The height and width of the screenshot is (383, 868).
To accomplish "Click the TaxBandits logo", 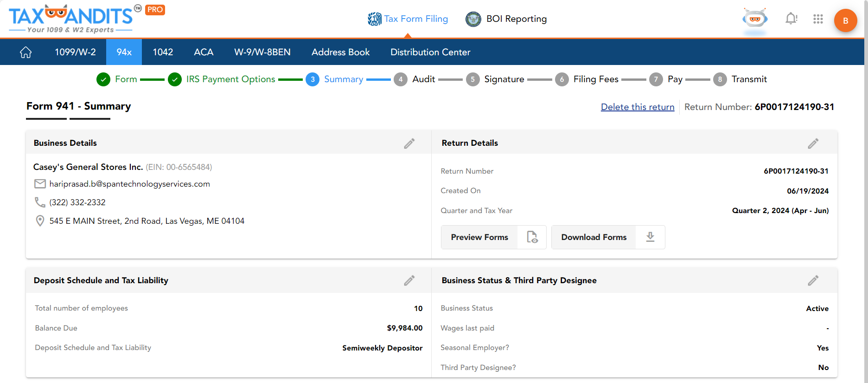I will pos(75,19).
